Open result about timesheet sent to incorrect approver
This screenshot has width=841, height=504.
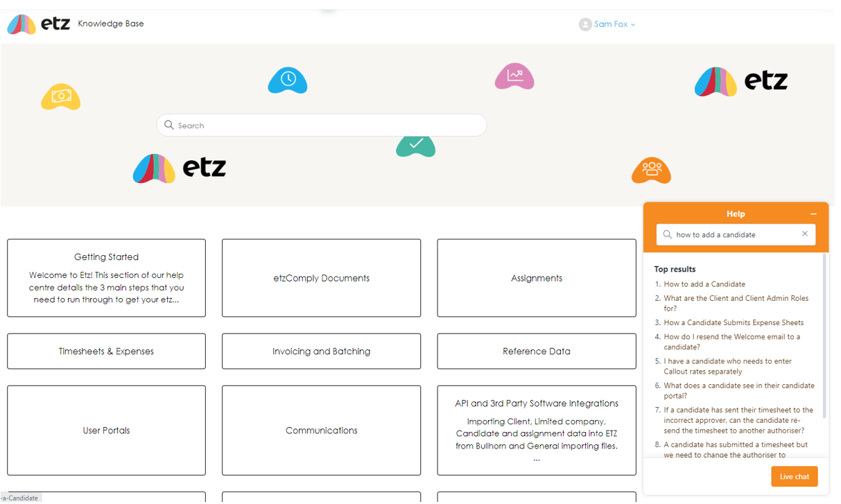738,420
